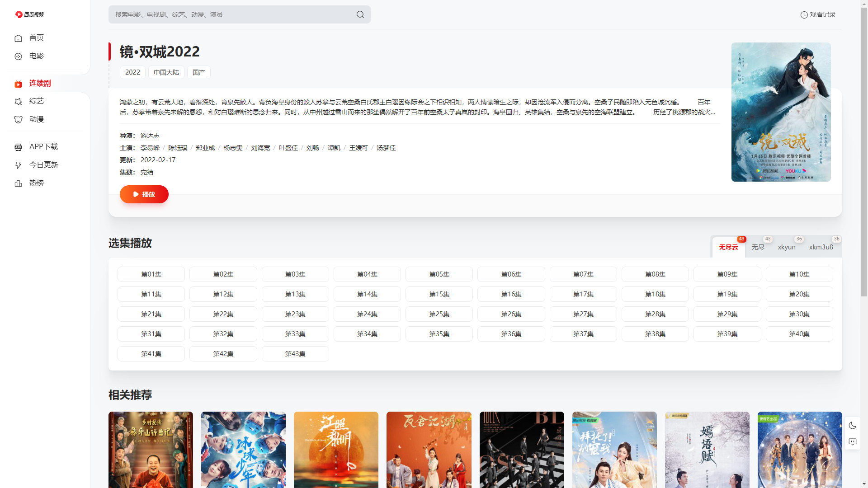This screenshot has width=868, height=488.
Task: Select the 电影 movies icon in sidebar
Action: click(18, 56)
